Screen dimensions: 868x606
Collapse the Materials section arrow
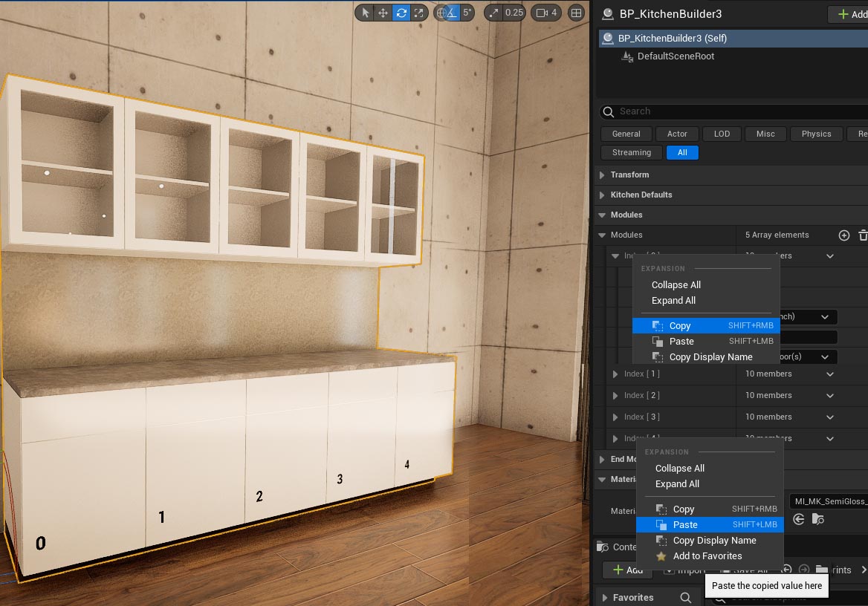click(x=602, y=479)
